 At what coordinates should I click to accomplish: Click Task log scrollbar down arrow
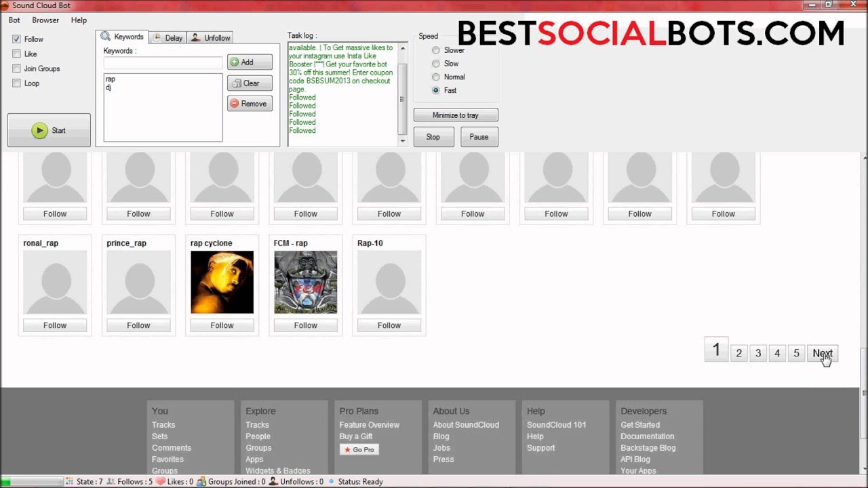[x=403, y=141]
